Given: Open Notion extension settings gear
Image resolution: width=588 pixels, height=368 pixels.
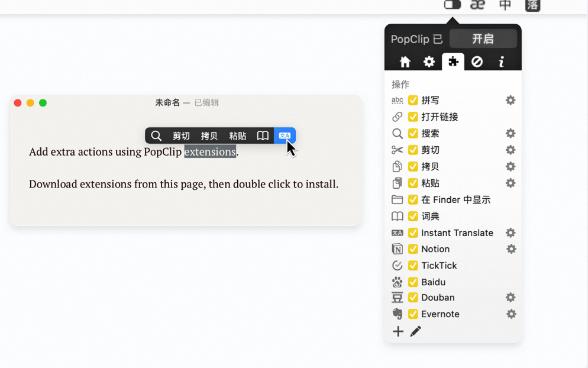Looking at the screenshot, I should click(x=511, y=248).
